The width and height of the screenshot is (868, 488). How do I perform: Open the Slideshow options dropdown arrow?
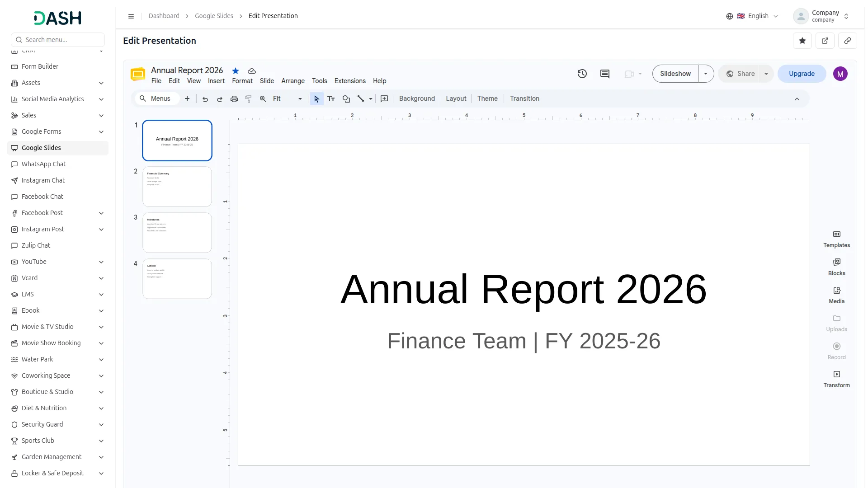pyautogui.click(x=706, y=74)
